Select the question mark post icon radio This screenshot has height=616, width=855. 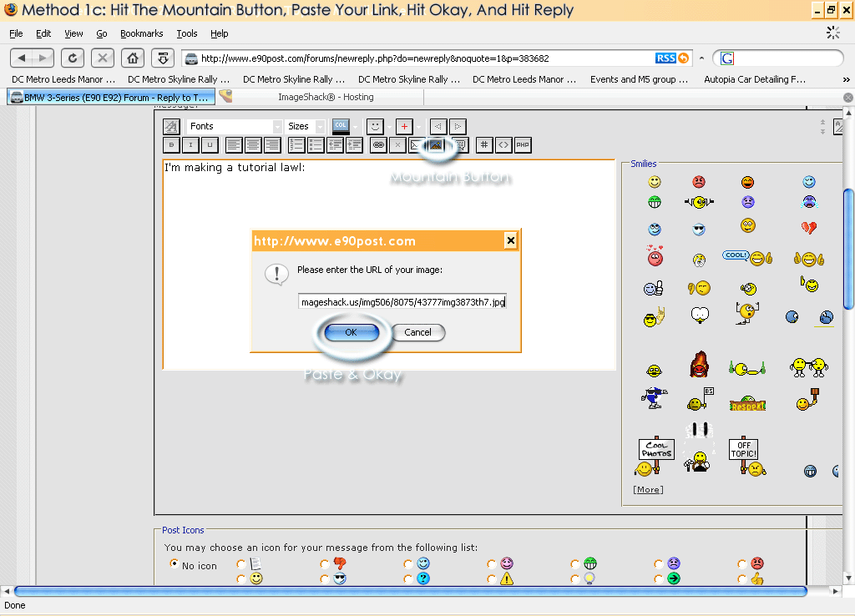(x=407, y=579)
